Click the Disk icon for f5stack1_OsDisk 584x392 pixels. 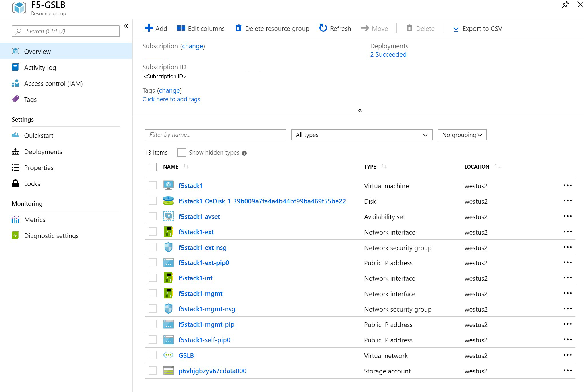tap(169, 201)
